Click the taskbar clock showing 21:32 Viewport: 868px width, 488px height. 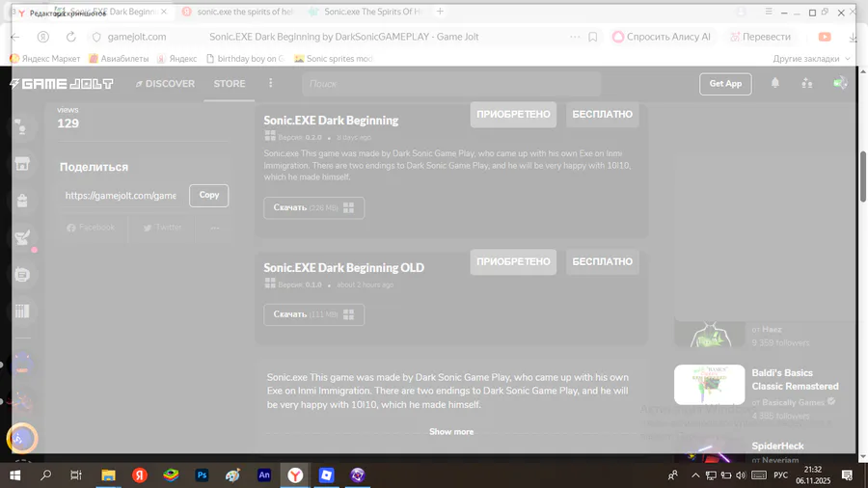[x=813, y=475]
